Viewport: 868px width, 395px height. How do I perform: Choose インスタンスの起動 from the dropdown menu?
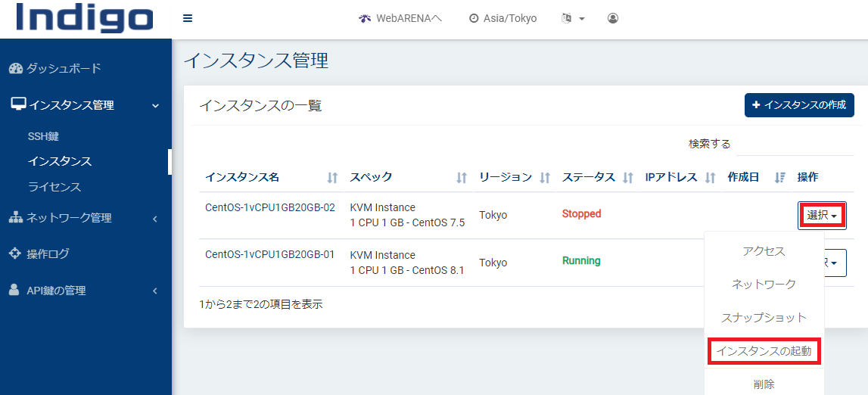764,351
